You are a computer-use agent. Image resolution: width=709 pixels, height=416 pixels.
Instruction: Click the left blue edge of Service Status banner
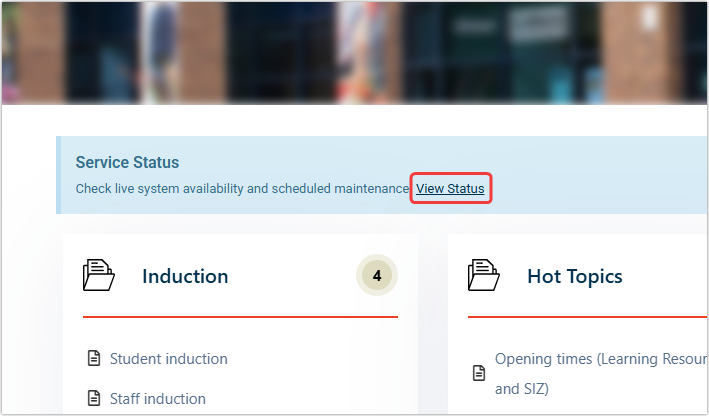[58, 175]
